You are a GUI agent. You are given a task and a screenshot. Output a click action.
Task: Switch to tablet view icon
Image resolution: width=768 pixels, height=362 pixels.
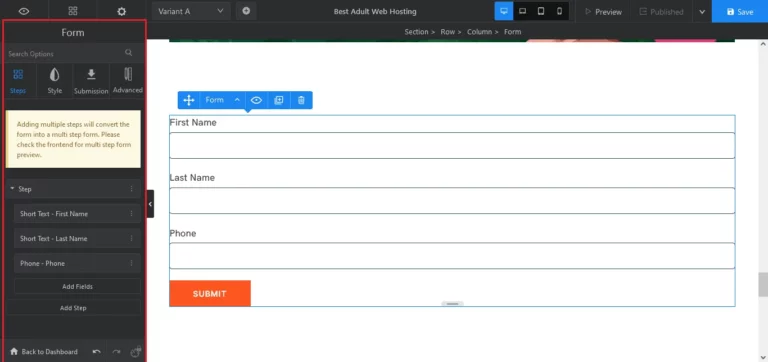click(x=541, y=11)
